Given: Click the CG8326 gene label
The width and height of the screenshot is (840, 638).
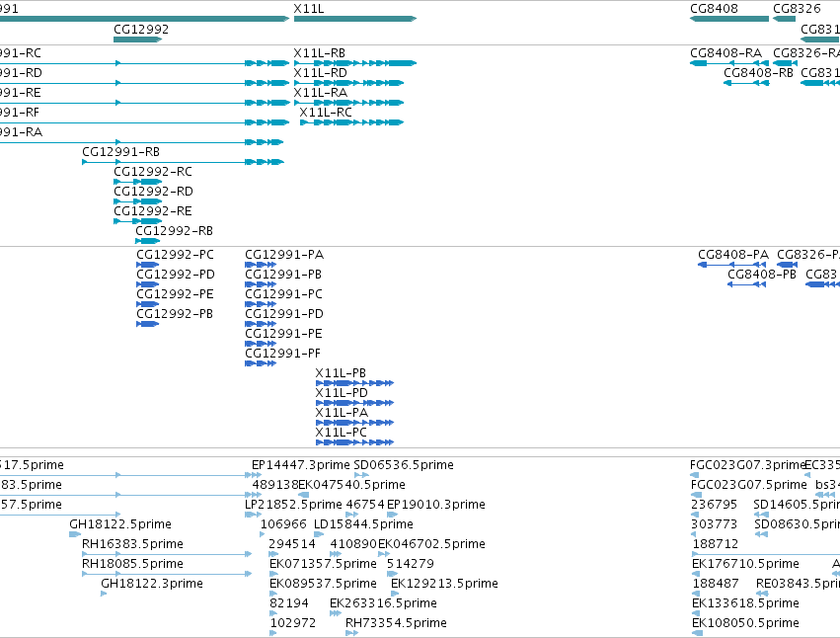Looking at the screenshot, I should click(797, 9).
